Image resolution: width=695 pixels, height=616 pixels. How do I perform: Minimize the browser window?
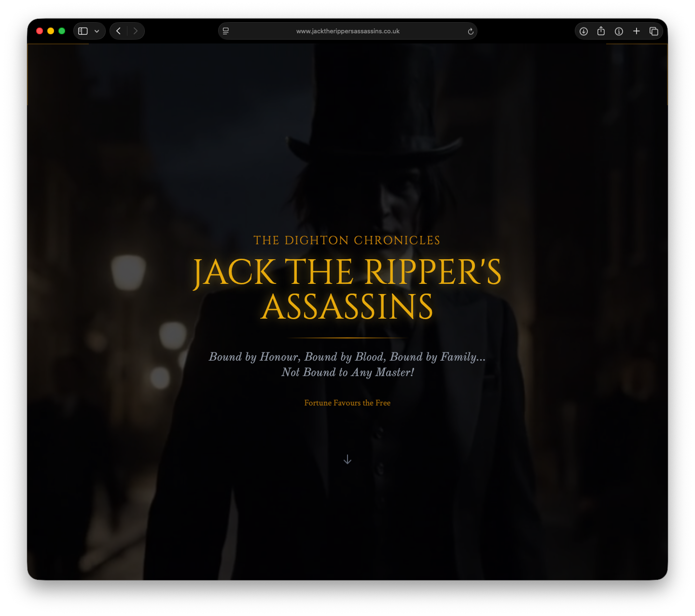point(50,30)
